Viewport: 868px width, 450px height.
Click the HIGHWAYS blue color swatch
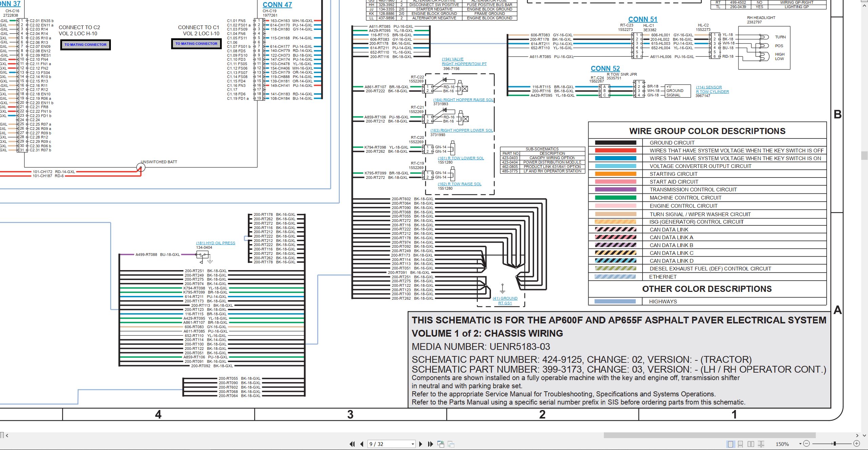[x=615, y=302]
